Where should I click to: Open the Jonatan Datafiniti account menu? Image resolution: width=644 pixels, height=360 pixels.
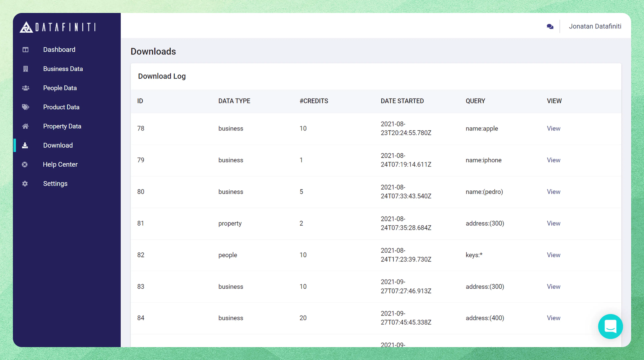point(595,26)
